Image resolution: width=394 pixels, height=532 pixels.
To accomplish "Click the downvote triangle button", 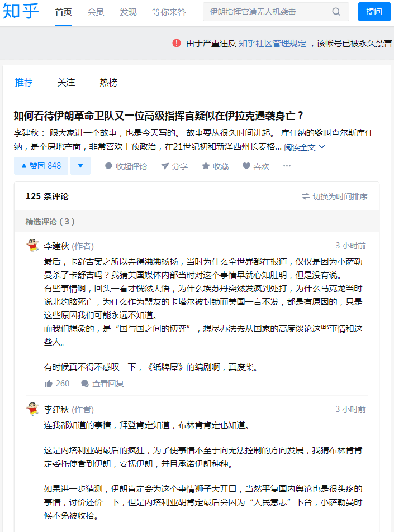I will (80, 166).
